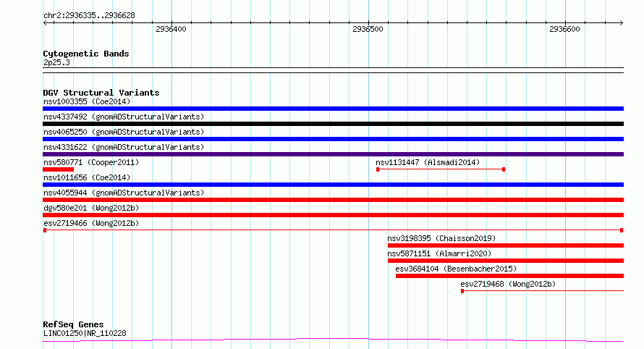Open the DGV Structural Variants track title
The width and height of the screenshot is (644, 349).
pyautogui.click(x=101, y=93)
